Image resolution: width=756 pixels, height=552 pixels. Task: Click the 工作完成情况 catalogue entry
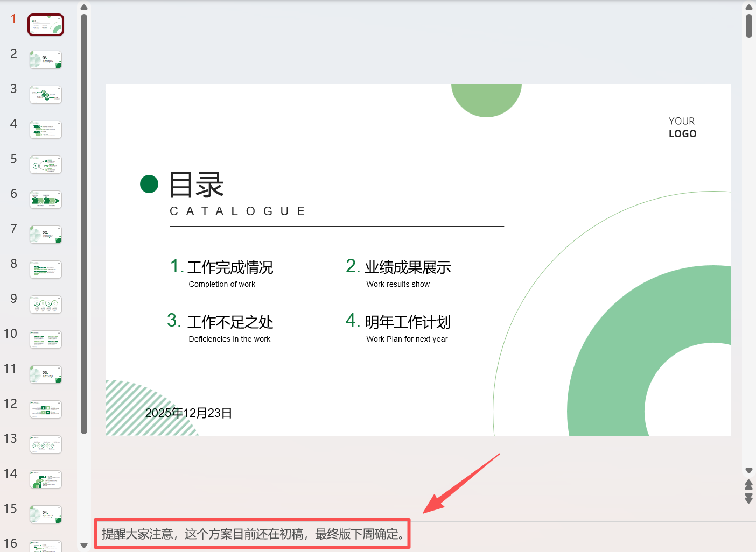click(230, 267)
